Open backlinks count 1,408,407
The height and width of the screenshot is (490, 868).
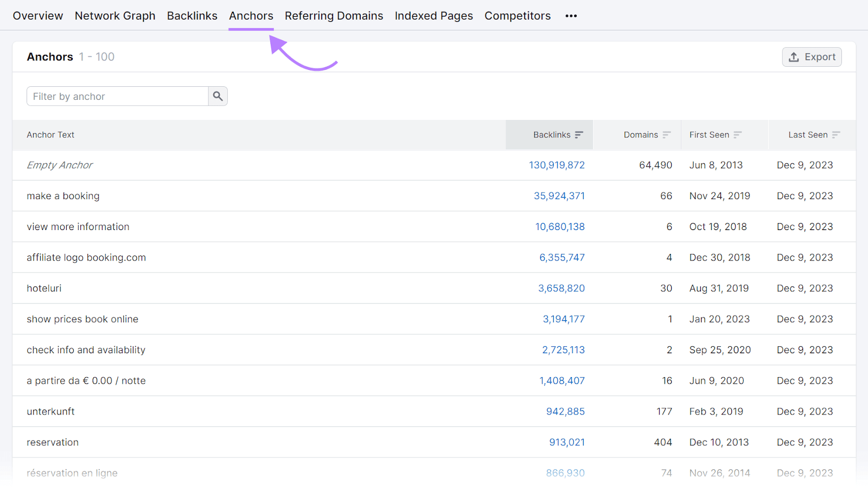coord(562,381)
